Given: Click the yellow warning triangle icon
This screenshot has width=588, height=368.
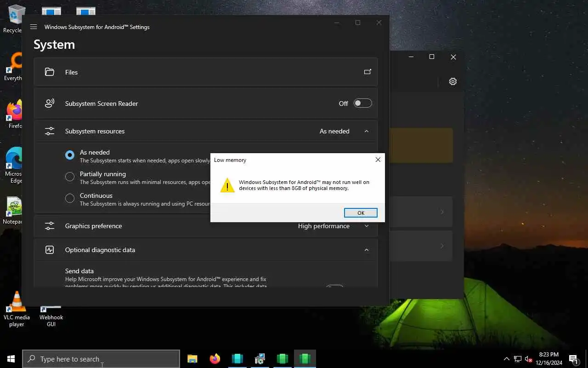Looking at the screenshot, I should [227, 185].
